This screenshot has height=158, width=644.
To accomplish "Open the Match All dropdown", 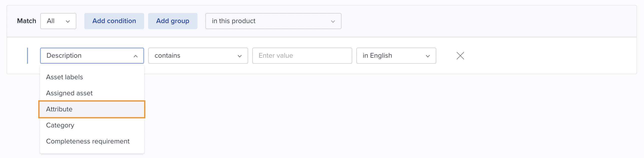I will point(58,21).
